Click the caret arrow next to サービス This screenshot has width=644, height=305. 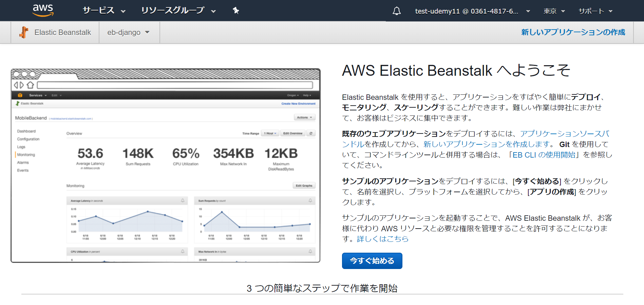(x=123, y=12)
